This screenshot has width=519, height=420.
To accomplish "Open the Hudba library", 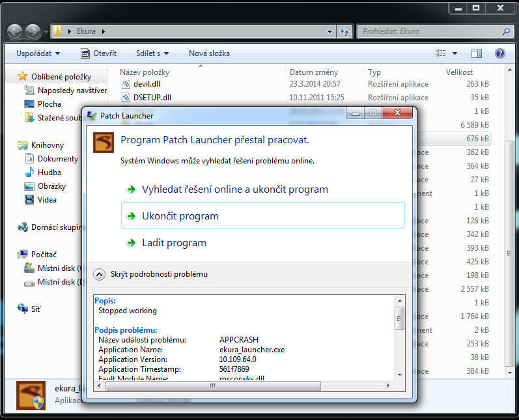I will [49, 173].
